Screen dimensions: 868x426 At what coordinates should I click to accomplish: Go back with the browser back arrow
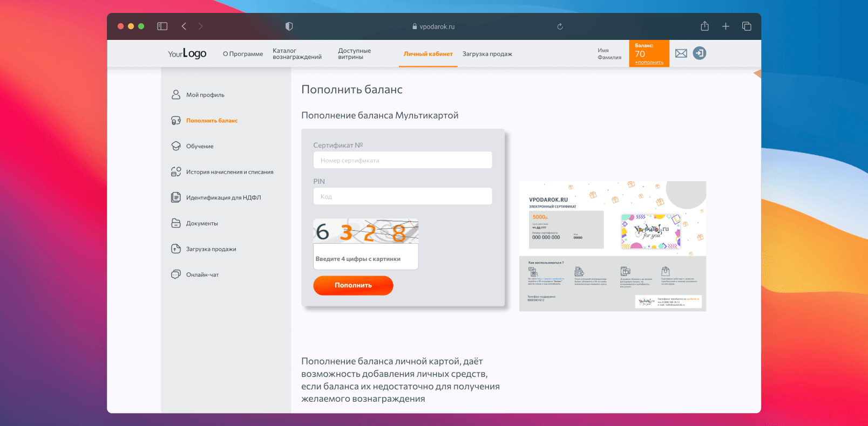coord(184,26)
